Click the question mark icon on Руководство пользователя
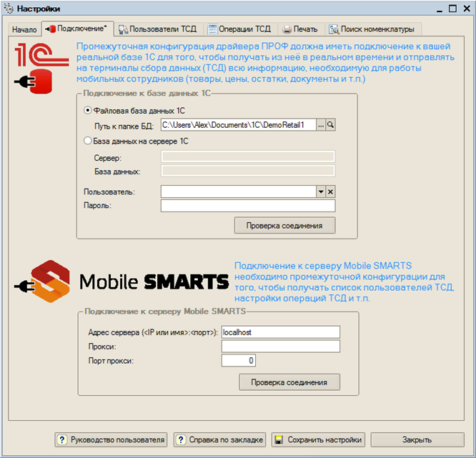The width and height of the screenshot is (476, 458). (62, 440)
